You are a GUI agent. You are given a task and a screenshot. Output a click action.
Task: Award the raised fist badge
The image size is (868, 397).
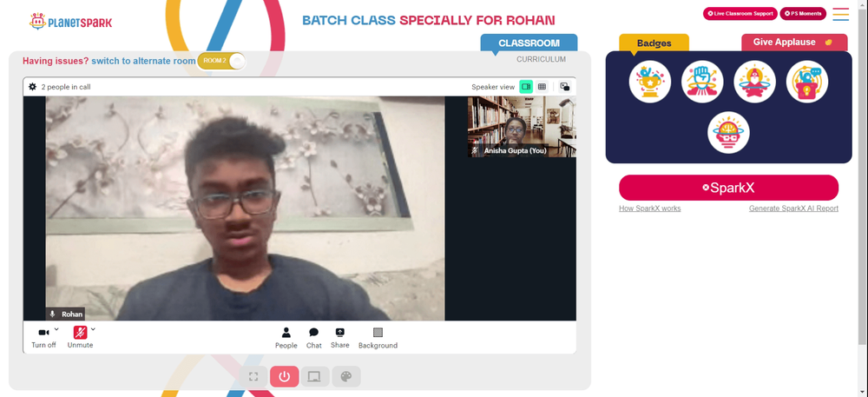(702, 82)
